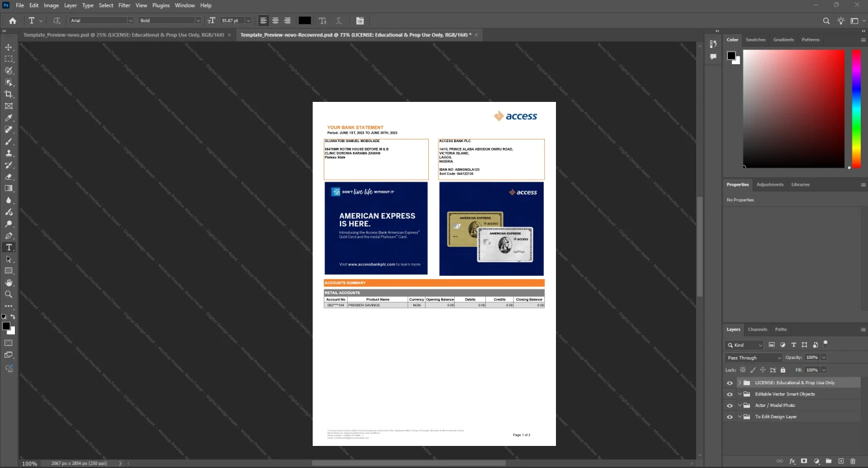
Task: Left align text in options bar
Action: click(263, 21)
